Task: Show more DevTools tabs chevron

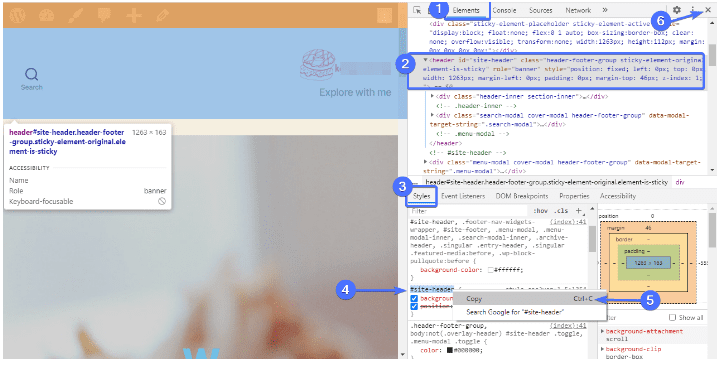Action: point(605,10)
